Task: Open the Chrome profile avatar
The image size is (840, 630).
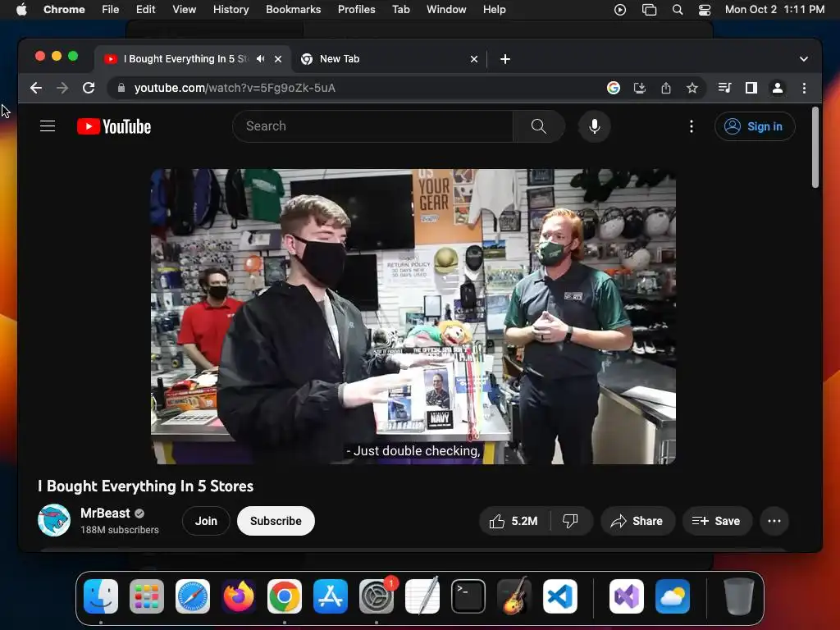Action: click(778, 88)
